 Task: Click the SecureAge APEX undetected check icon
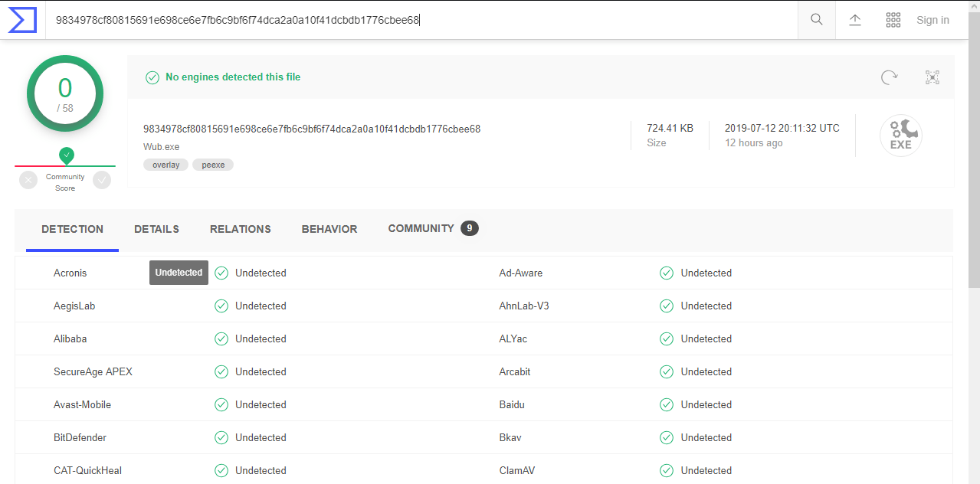(221, 371)
